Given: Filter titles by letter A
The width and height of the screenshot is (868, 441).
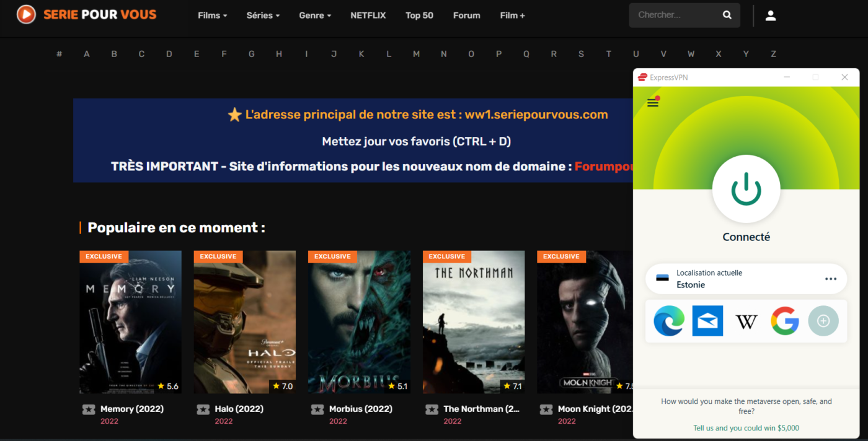Looking at the screenshot, I should point(87,54).
